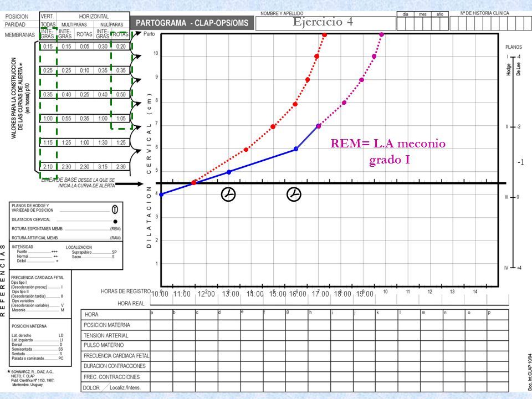Click Hodge plane IV marker at +4
The width and height of the screenshot is (532, 399).
coord(513,268)
